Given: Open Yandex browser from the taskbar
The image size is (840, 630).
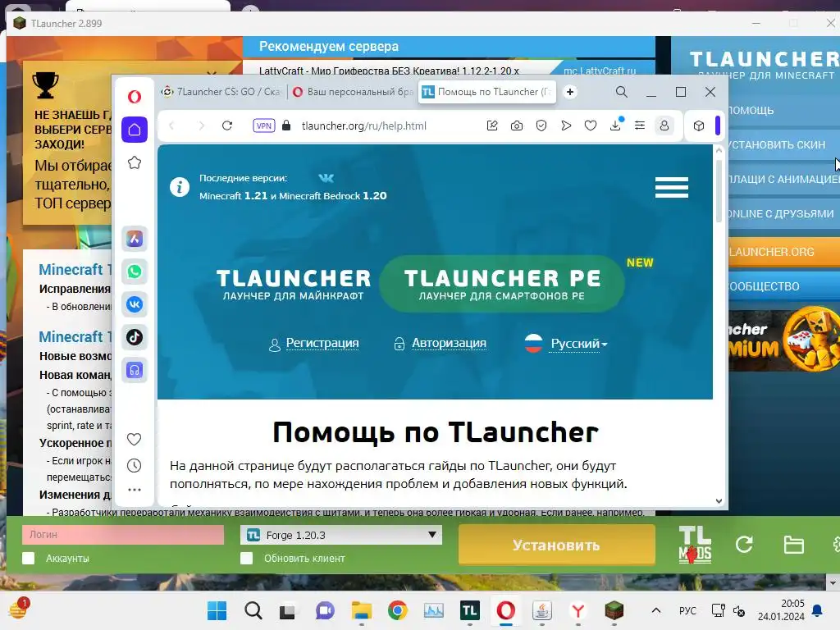Looking at the screenshot, I should click(577, 610).
